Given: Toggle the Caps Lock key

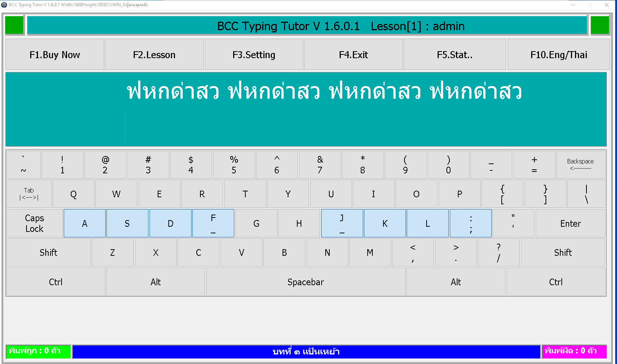Looking at the screenshot, I should pos(34,223).
